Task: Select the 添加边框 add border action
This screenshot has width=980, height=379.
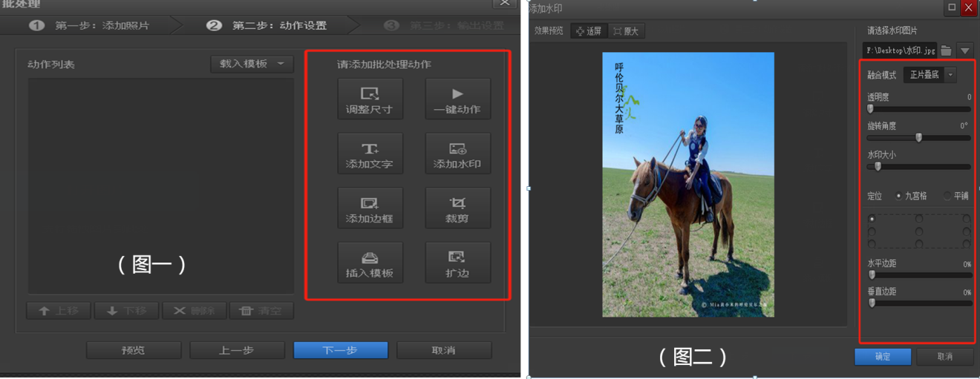Action: tap(370, 208)
